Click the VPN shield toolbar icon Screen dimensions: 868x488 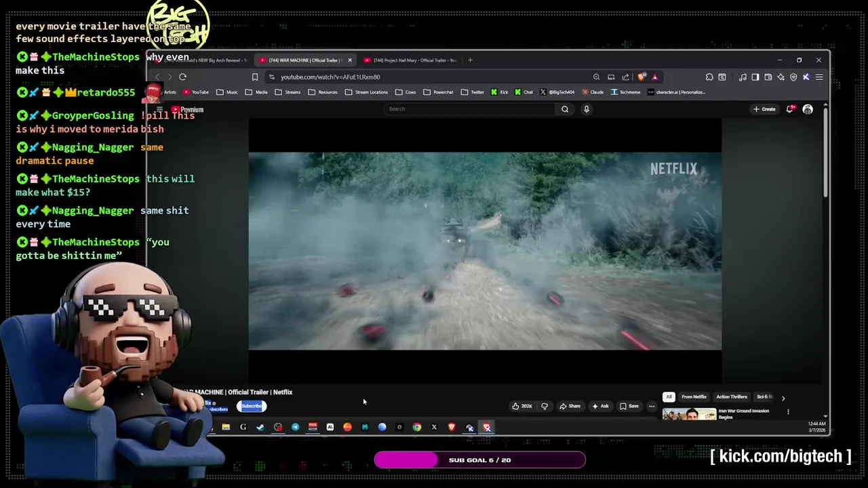(x=793, y=77)
